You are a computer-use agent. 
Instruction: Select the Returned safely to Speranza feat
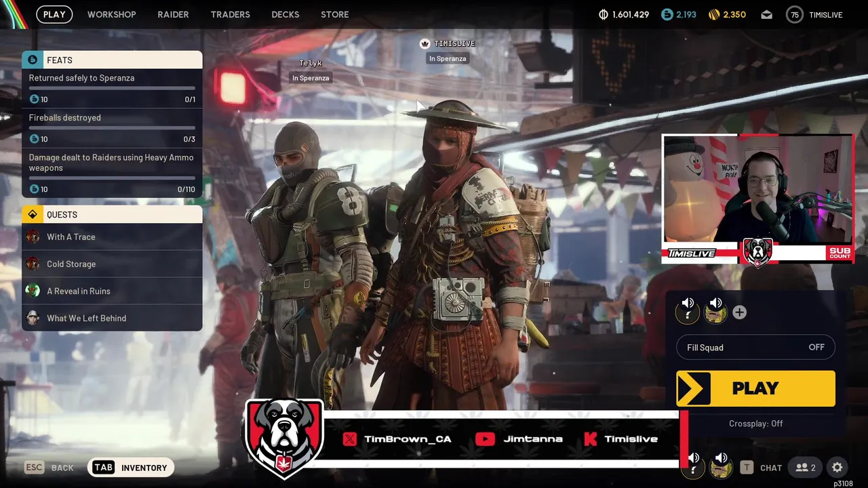(x=112, y=88)
